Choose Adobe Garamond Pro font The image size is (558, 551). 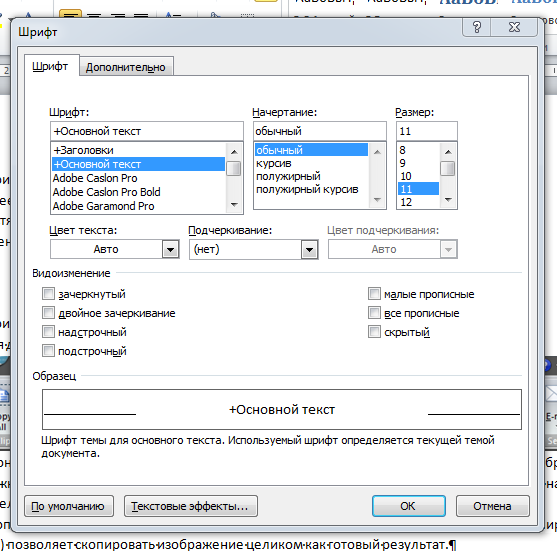pos(138,206)
